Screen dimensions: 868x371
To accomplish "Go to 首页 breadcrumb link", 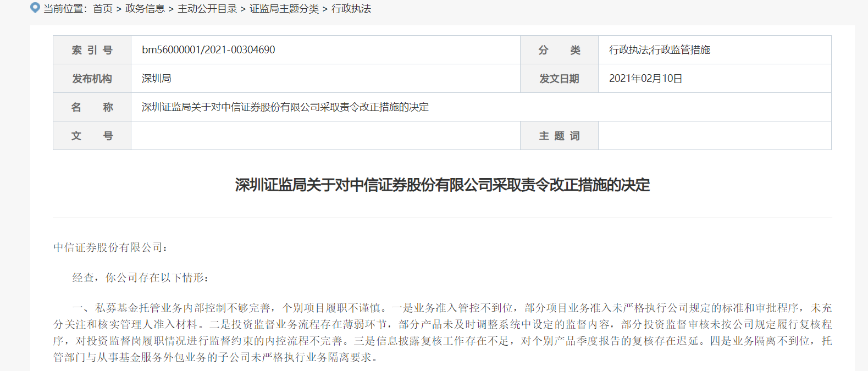I will (103, 9).
